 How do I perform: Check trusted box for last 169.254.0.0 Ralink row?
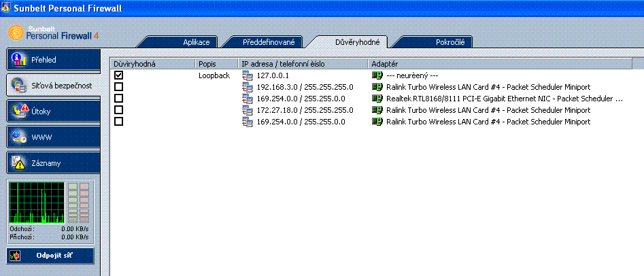[118, 121]
